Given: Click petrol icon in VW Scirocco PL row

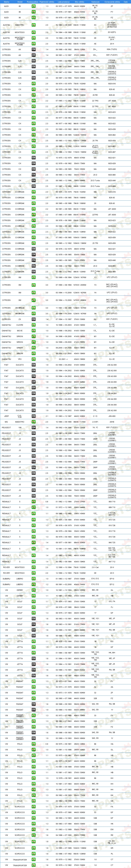Looking at the screenshot, I should (34, 854).
